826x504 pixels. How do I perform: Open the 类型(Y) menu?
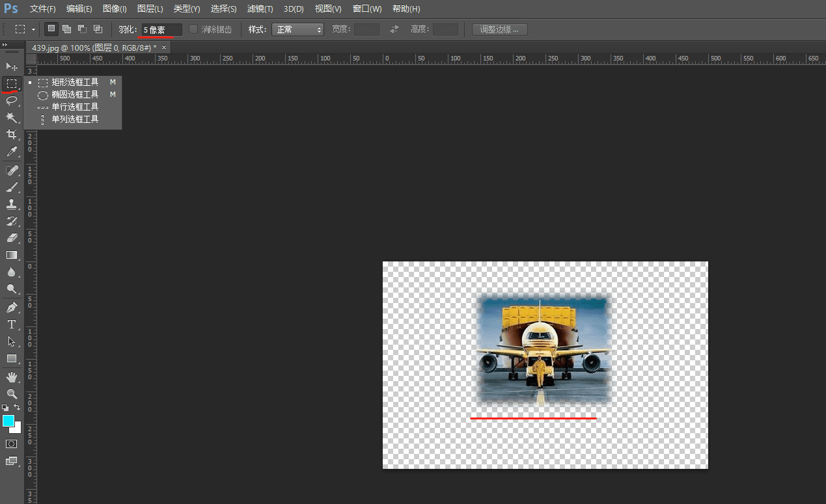point(187,9)
